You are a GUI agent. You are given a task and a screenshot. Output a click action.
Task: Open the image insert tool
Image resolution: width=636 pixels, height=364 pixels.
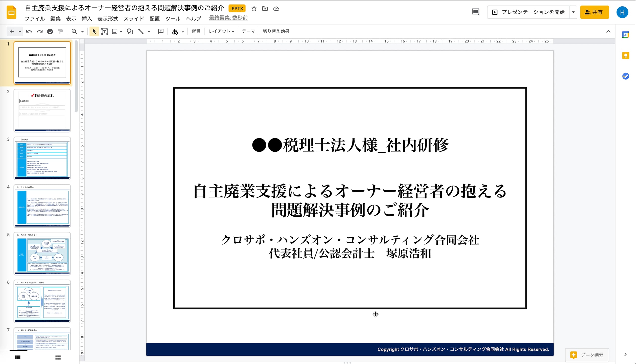point(115,31)
